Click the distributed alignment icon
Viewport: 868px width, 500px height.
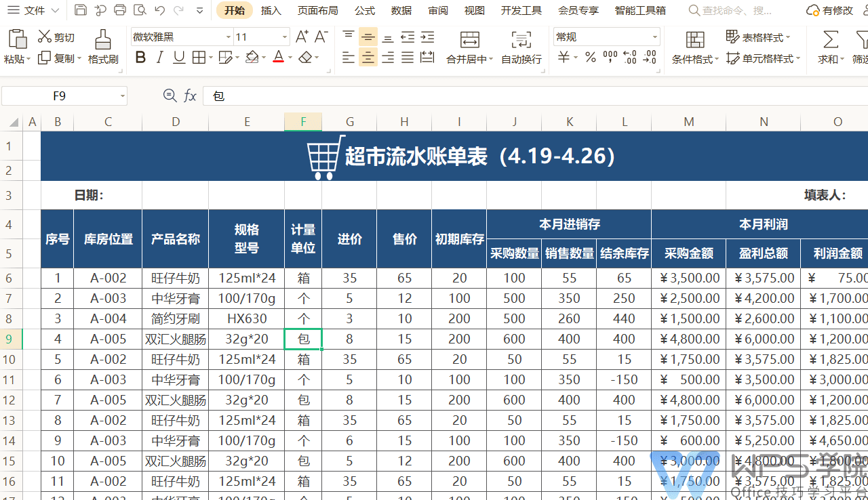pos(427,58)
